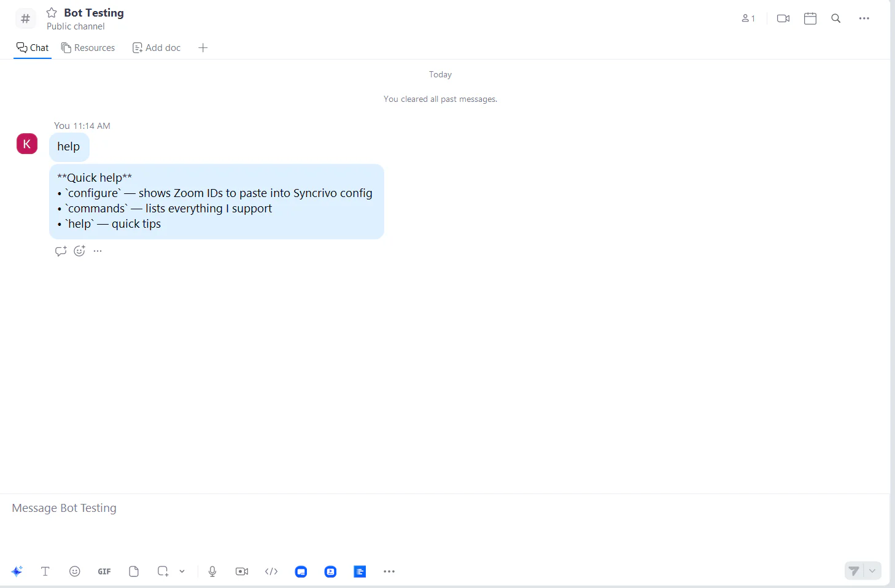Image resolution: width=895 pixels, height=588 pixels.
Task: Add an emoji reaction to message
Action: pos(79,251)
